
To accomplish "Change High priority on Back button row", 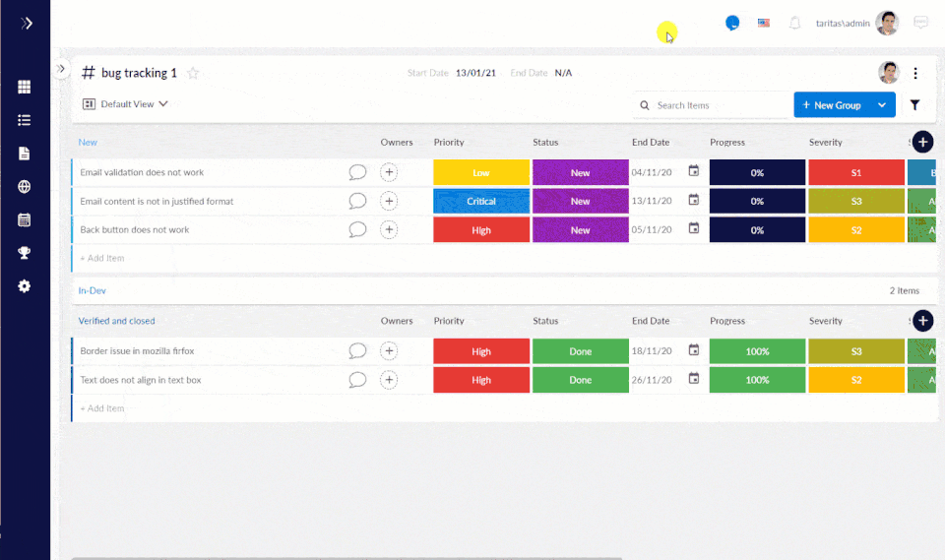I will pyautogui.click(x=481, y=229).
